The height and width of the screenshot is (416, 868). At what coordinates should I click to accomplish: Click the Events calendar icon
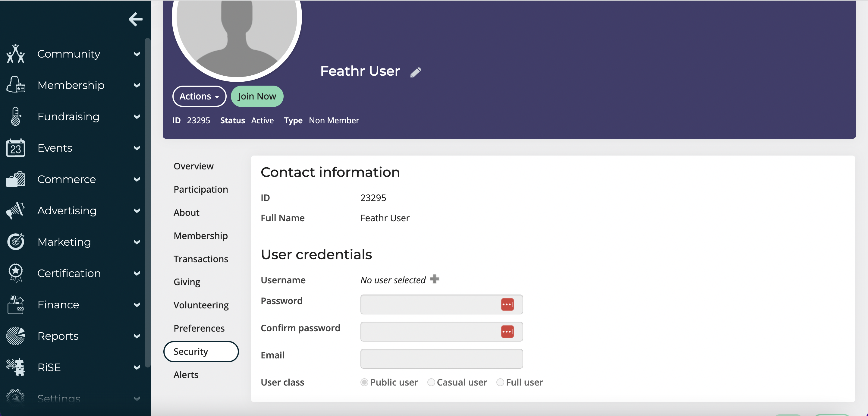tap(15, 148)
